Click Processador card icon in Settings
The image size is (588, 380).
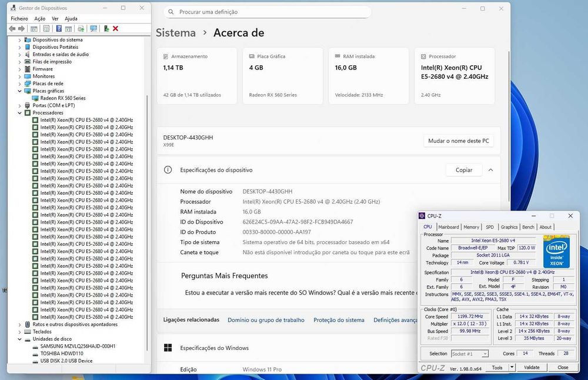point(423,56)
